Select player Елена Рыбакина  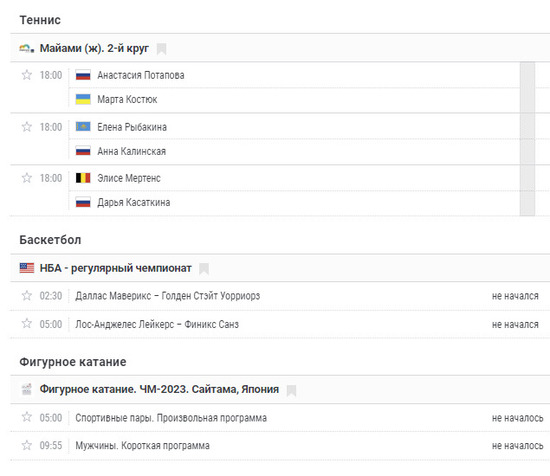coord(132,127)
